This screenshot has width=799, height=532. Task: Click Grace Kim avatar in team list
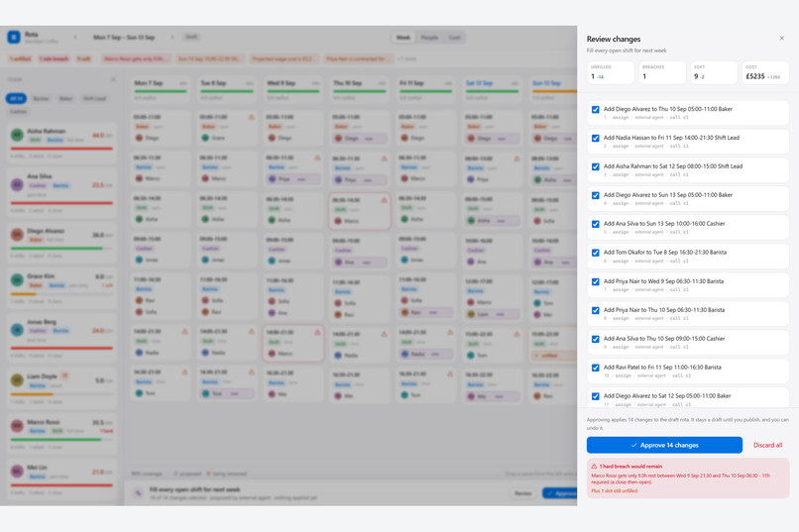17,280
